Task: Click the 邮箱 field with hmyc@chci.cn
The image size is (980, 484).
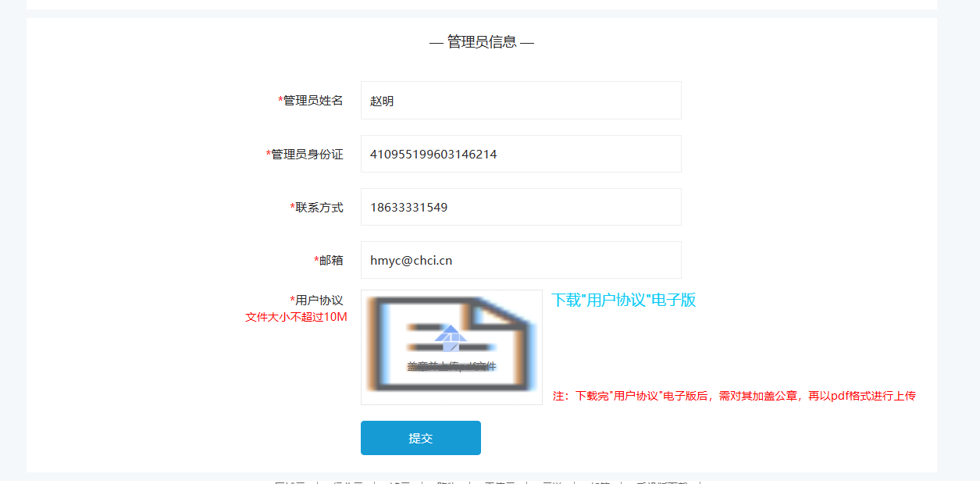Action: click(x=520, y=260)
